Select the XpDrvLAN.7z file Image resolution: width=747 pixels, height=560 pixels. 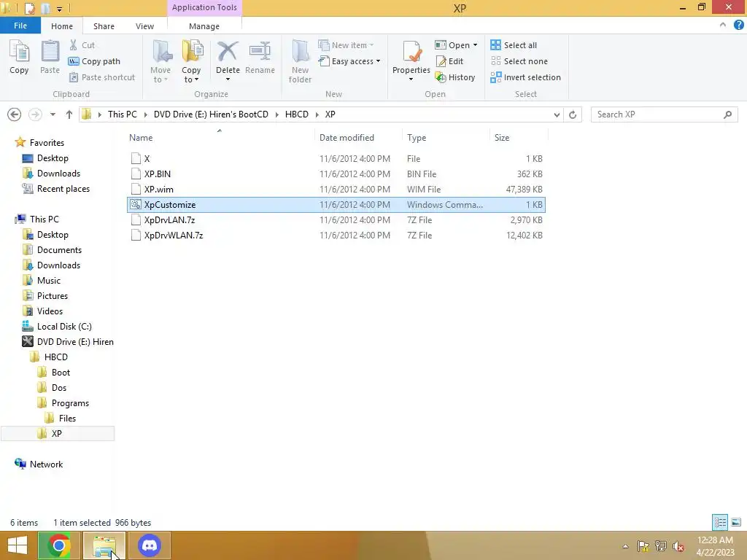pos(336,220)
